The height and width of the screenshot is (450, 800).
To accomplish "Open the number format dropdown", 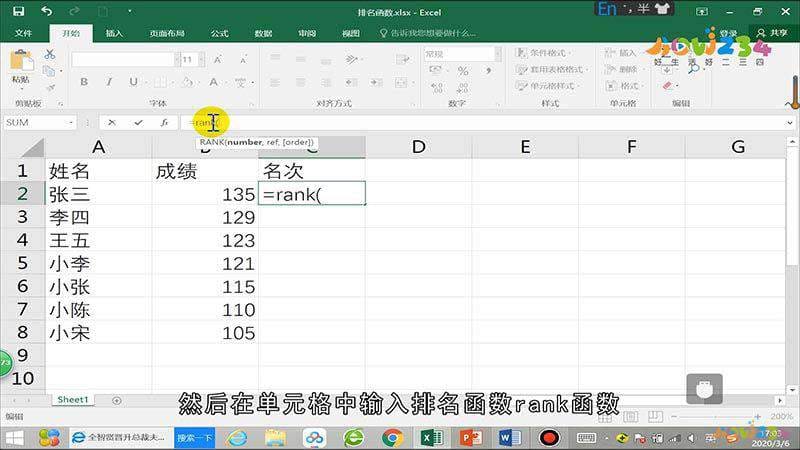I will (x=497, y=54).
